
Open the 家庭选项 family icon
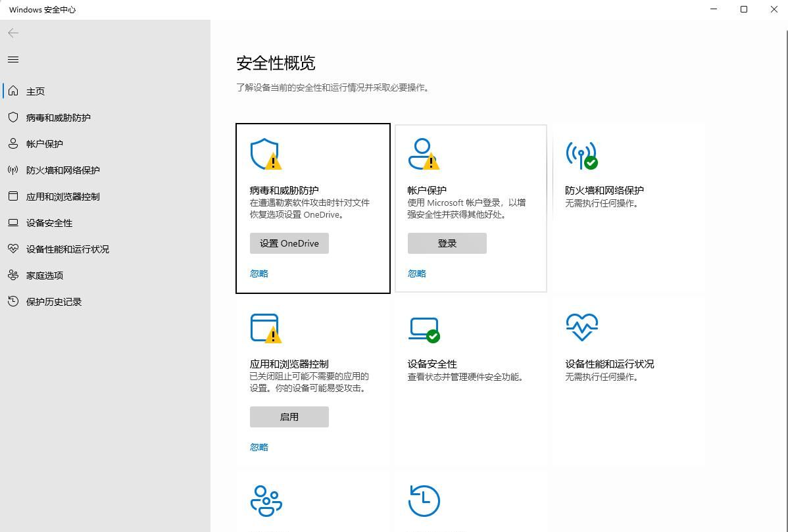coord(266,500)
